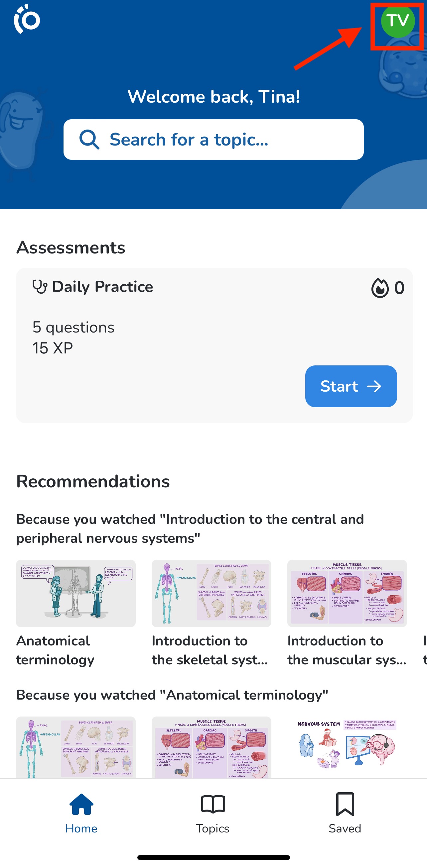Tap the Daily Practice heading

tap(102, 287)
